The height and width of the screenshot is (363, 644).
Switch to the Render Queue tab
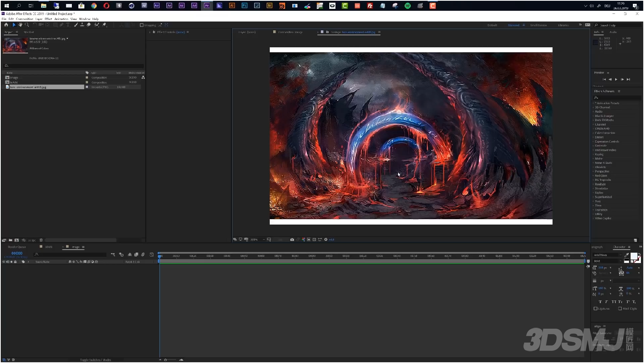(17, 247)
